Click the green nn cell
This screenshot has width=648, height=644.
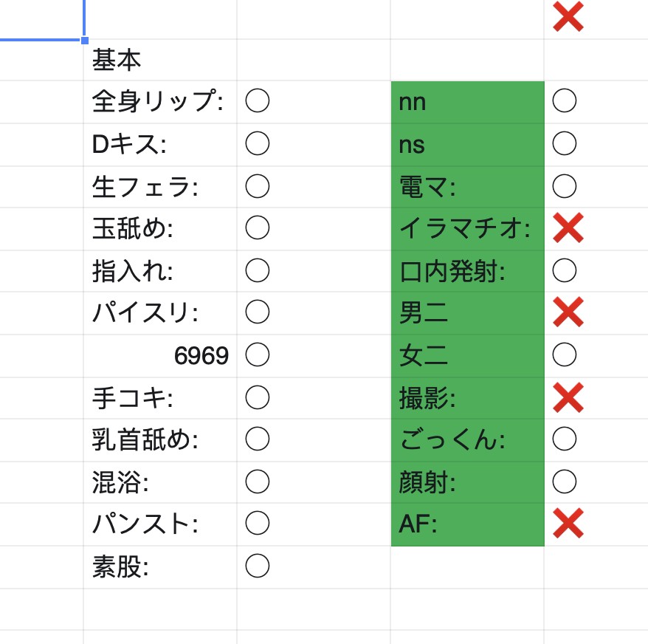coord(467,102)
